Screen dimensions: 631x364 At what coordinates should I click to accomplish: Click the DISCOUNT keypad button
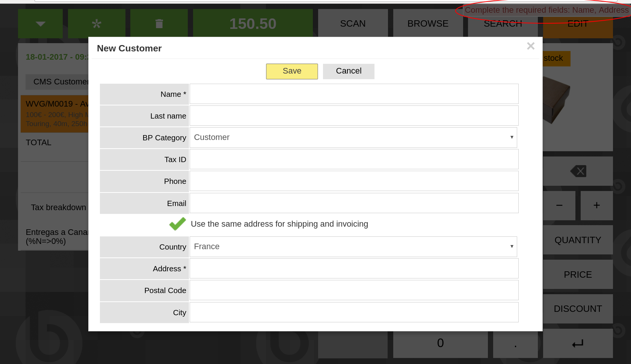(x=578, y=309)
